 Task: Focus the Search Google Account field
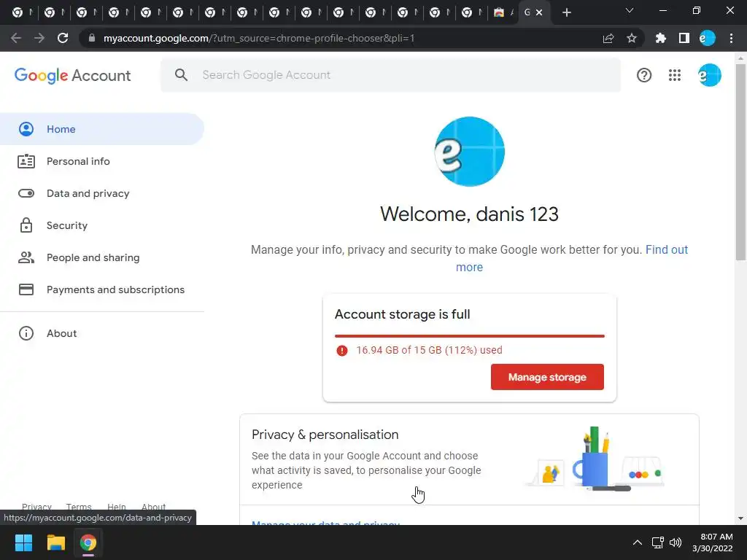pyautogui.click(x=391, y=75)
